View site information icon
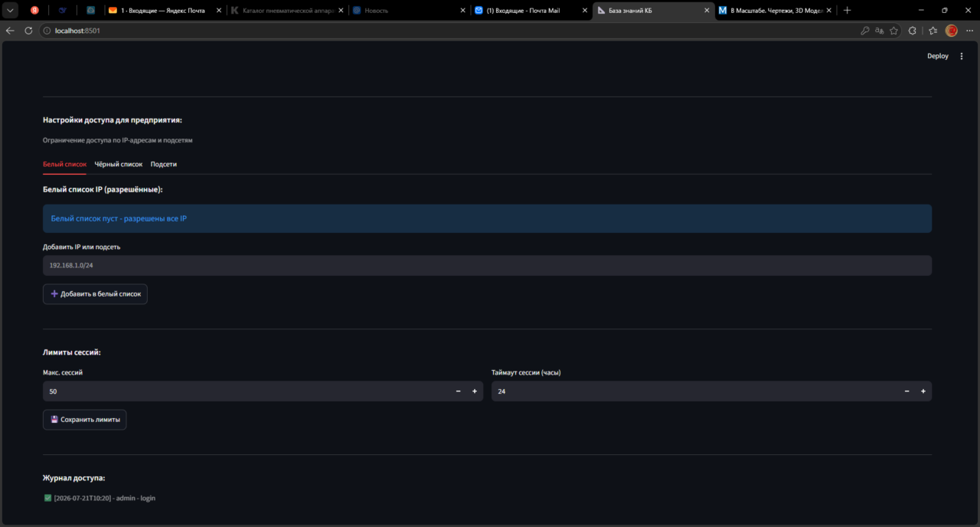 (47, 31)
